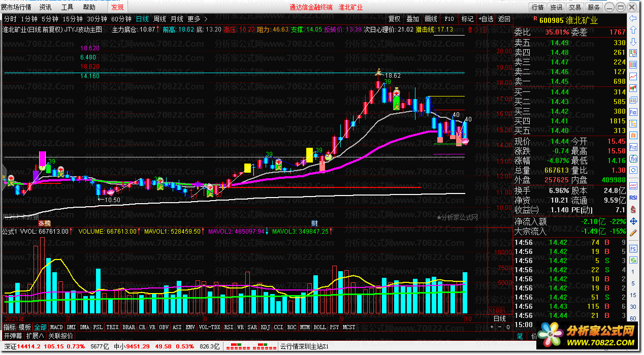Viewport: 644px width, 355px height.
Task: Select the 周线 weekly period
Action: coord(160,19)
